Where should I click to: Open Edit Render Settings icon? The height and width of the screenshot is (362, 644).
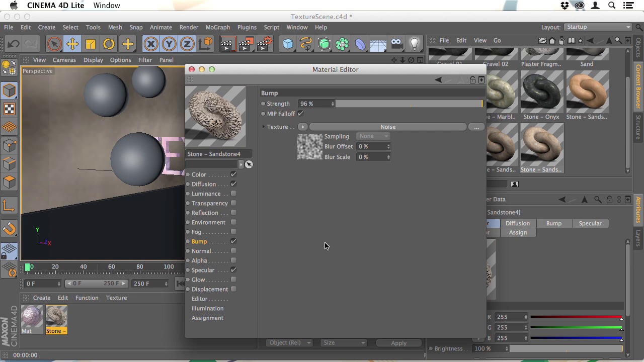point(264,44)
